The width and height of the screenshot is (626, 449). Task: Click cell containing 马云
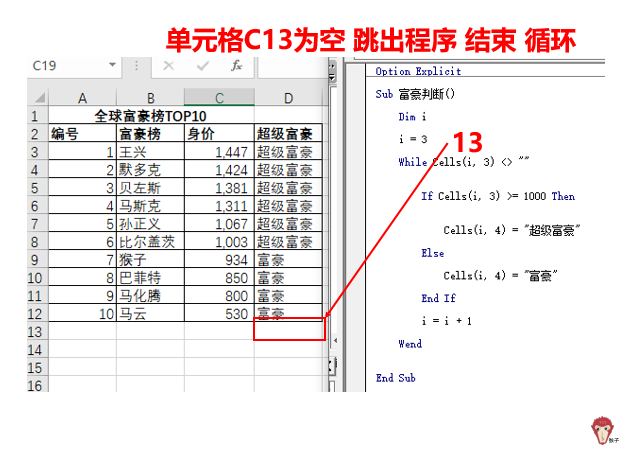[x=151, y=314]
